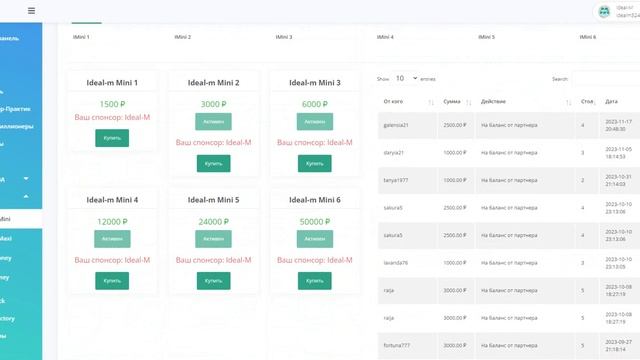Click Активен button on Mini 2 card
640x360 pixels.
point(213,122)
